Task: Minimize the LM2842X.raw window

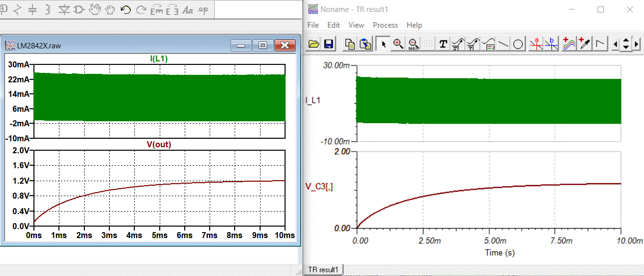Action: click(241, 45)
